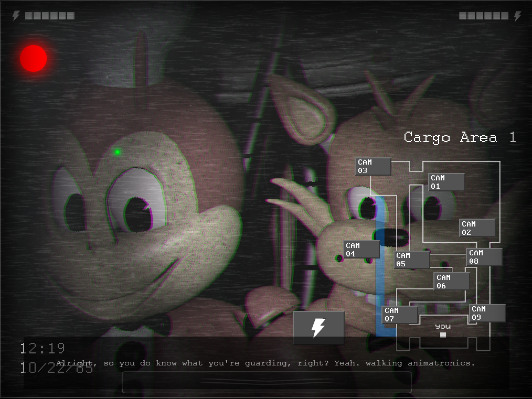
Task: Open CAM 04 camera feed
Action: [x=361, y=250]
